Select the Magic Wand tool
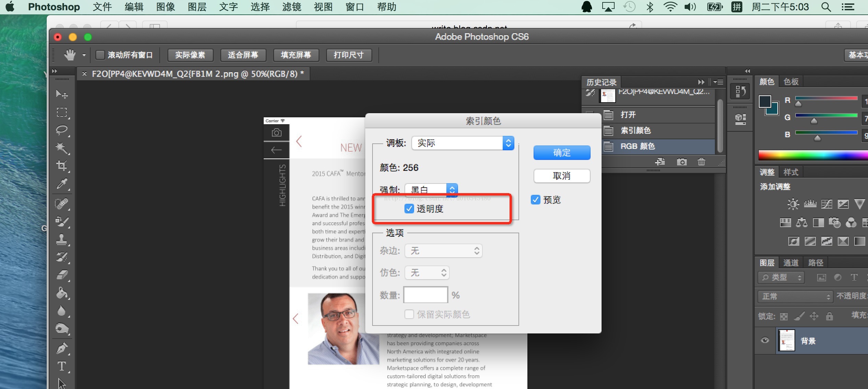Image resolution: width=868 pixels, height=389 pixels. 62,148
